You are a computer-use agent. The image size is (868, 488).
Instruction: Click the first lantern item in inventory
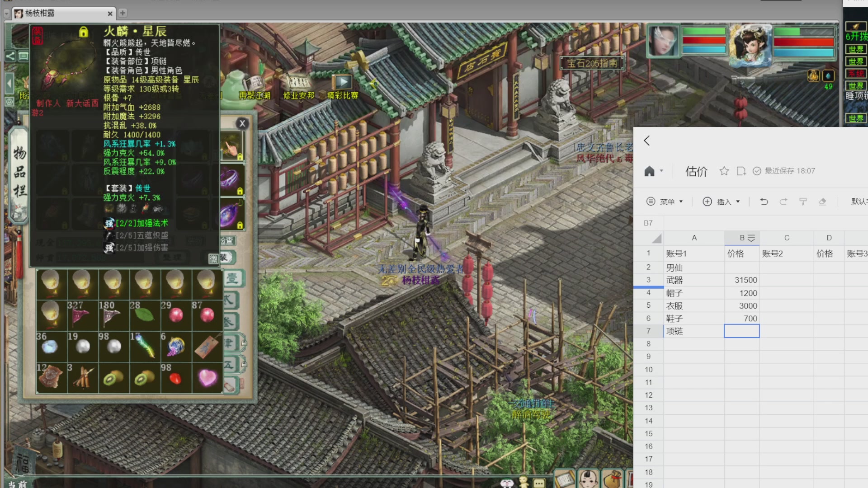pyautogui.click(x=51, y=284)
